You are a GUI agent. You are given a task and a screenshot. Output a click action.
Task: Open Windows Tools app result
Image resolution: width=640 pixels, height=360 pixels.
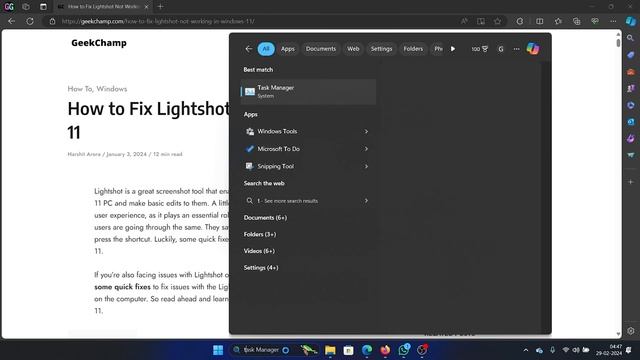click(301, 131)
